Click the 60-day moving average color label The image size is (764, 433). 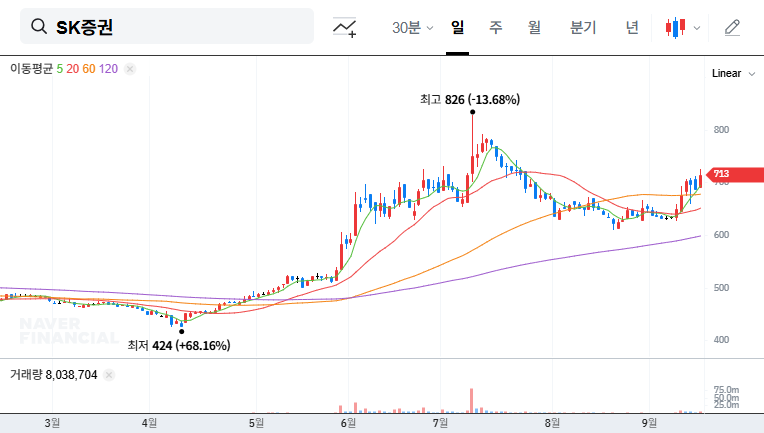pyautogui.click(x=89, y=69)
